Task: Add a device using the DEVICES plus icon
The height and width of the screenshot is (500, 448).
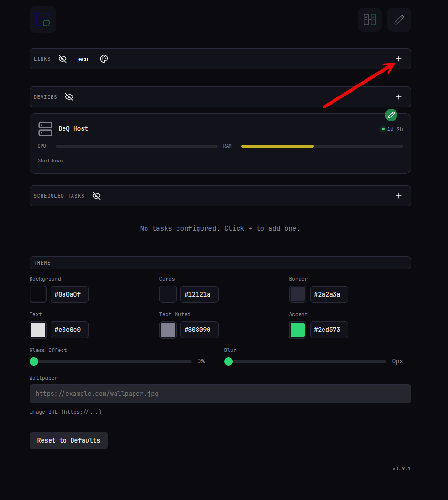Action: pos(399,97)
